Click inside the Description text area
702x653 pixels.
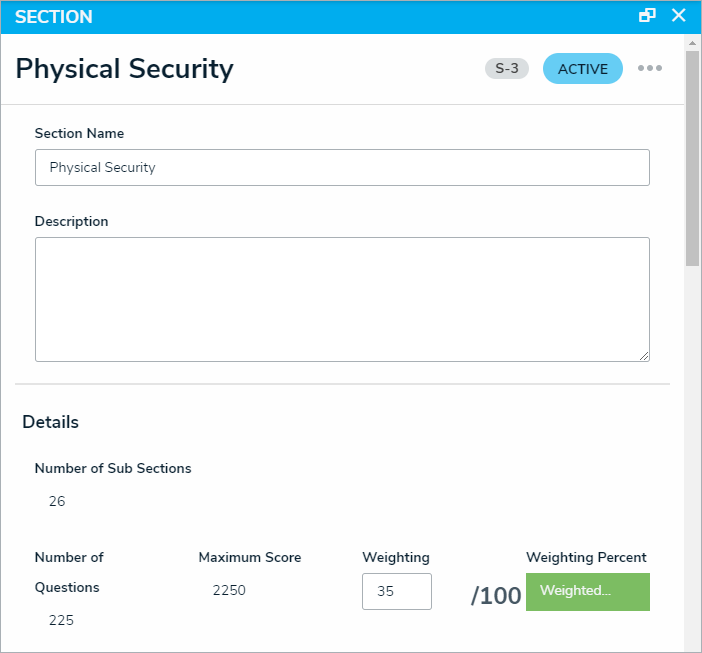coord(342,299)
